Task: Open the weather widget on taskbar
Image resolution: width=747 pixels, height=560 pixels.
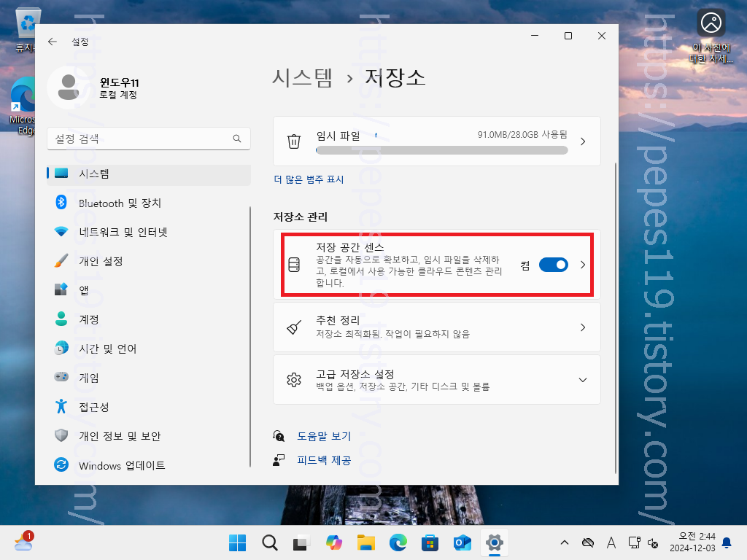Action: (x=24, y=542)
